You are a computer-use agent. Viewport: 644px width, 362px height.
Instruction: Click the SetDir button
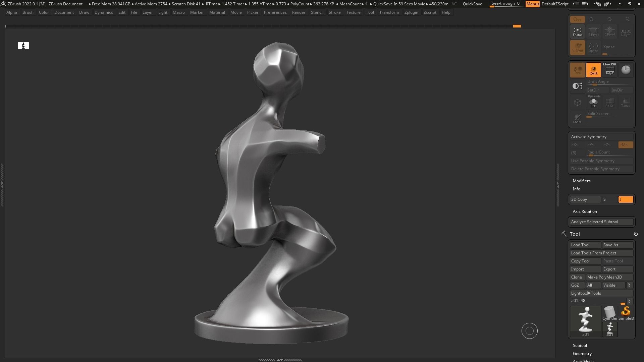(597, 90)
